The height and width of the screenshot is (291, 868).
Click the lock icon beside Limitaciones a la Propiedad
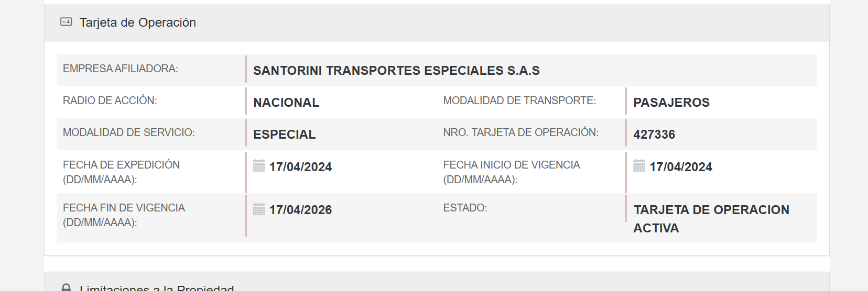click(66, 287)
